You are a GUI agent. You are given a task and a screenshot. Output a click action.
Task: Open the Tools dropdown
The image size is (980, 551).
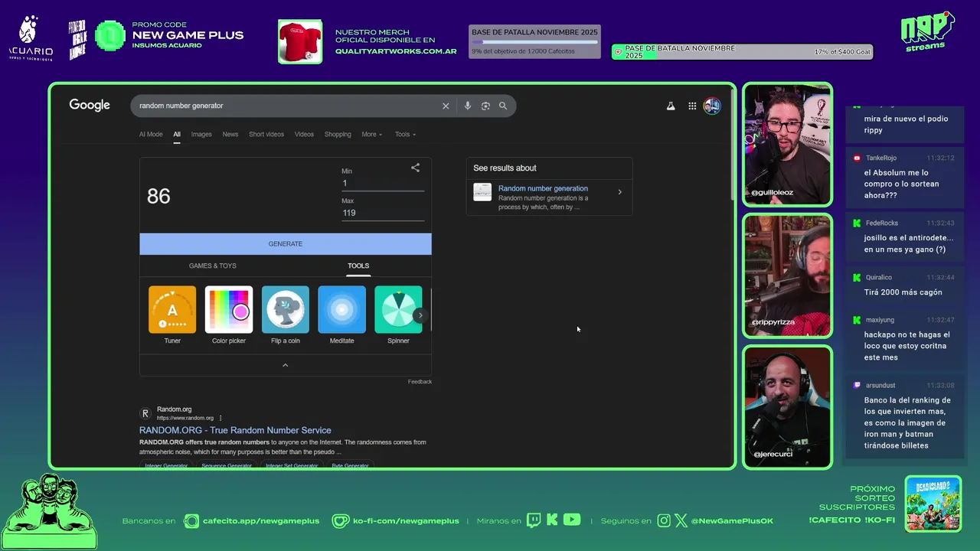coord(406,135)
